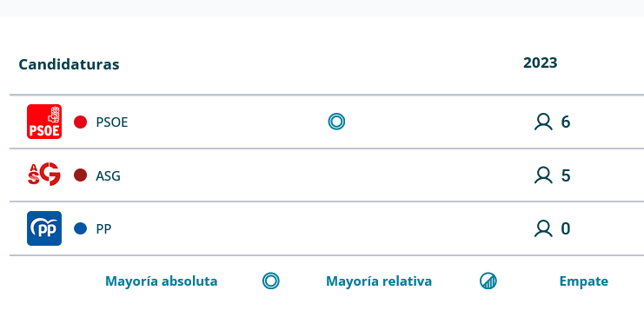Click the person icon beside PP's 0 seats
Image resolution: width=644 pixels, height=317 pixels.
(543, 228)
